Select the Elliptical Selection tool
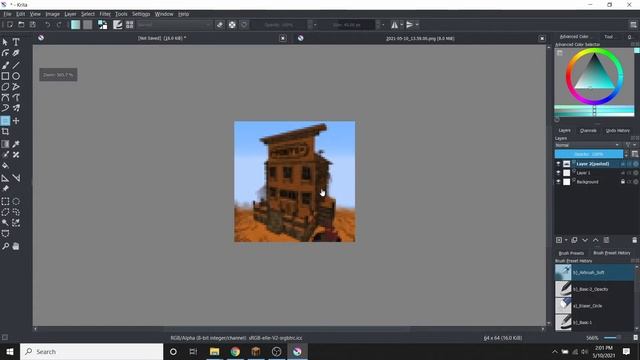 [16, 201]
